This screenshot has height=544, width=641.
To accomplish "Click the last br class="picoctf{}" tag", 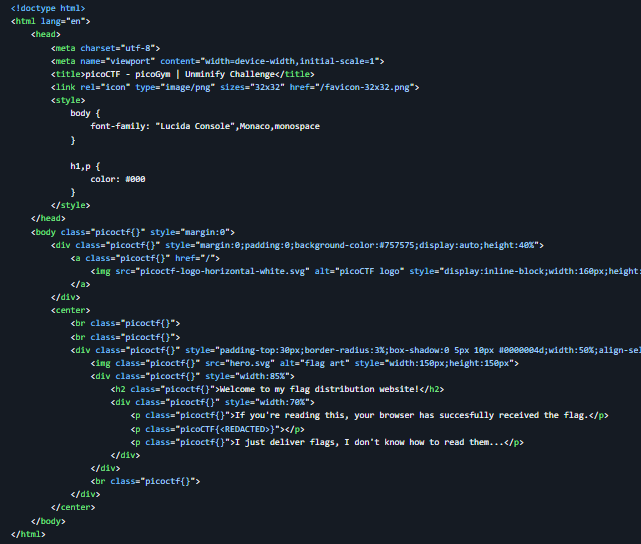I will click(145, 481).
